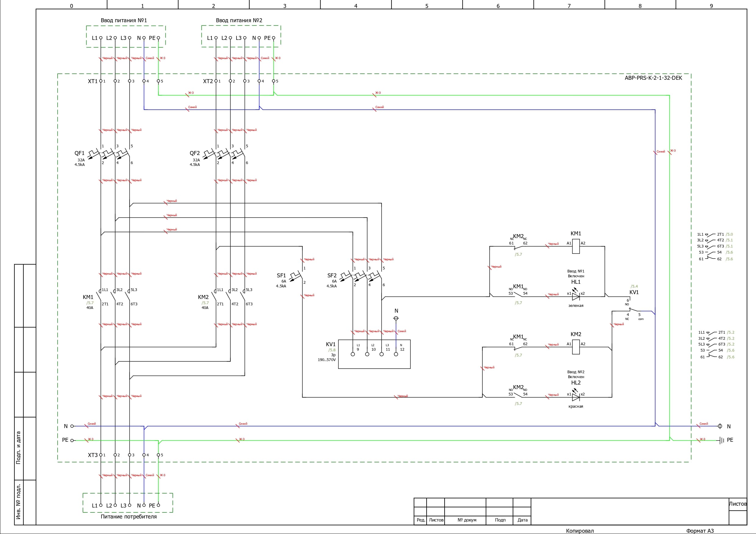Click the 'Питание потребителя' output label
This screenshot has height=534, width=756.
[128, 517]
